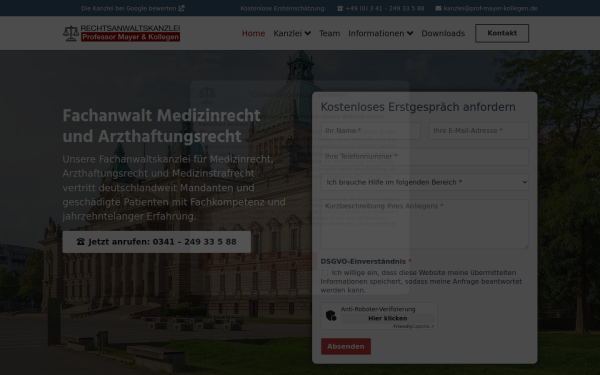This screenshot has width=600, height=375.
Task: Focus the 'Ihre E-Mail-Adresse' input field
Action: tap(478, 131)
